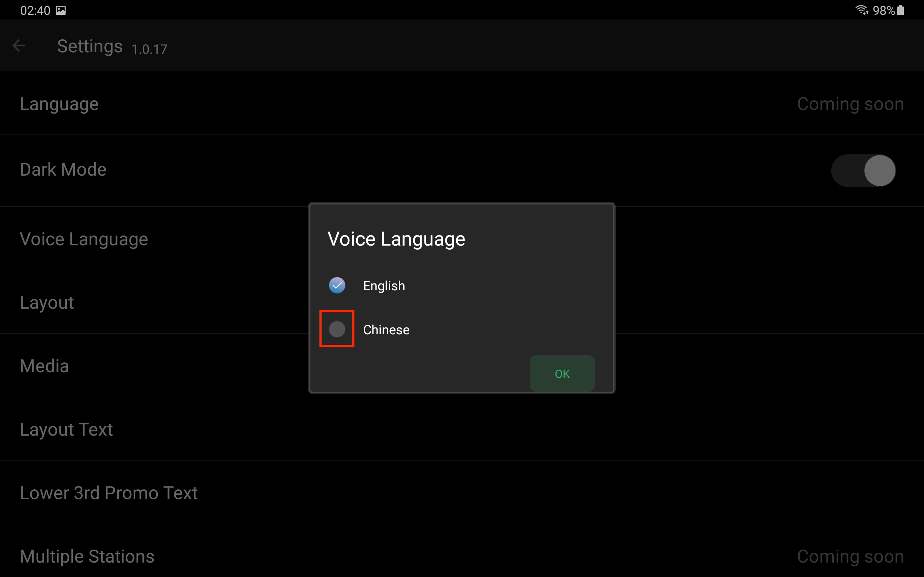Image resolution: width=924 pixels, height=577 pixels.
Task: Open the Multiple Stations setting
Action: click(x=87, y=556)
